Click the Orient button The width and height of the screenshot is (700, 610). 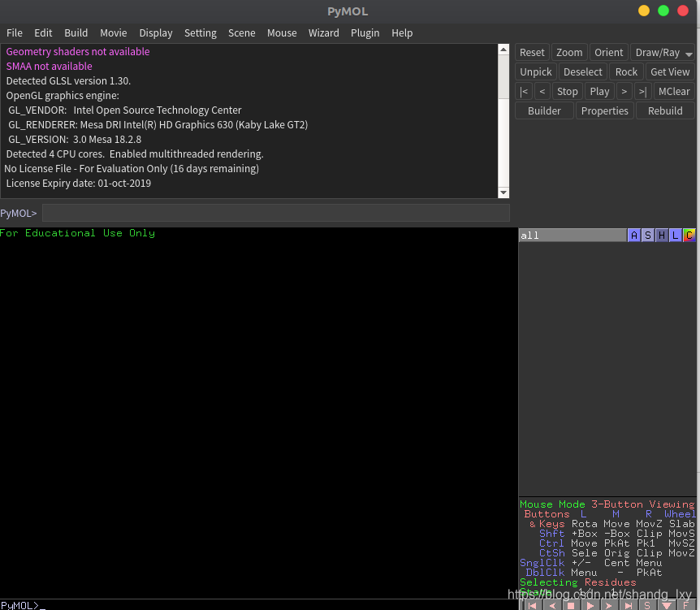tap(608, 53)
